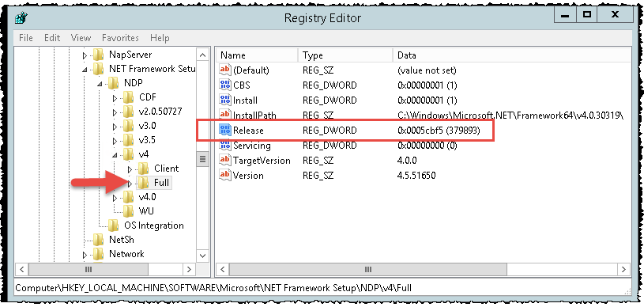Click values pane horizontal scroll left arrow
Screen dimensions: 644x307
(x=223, y=270)
